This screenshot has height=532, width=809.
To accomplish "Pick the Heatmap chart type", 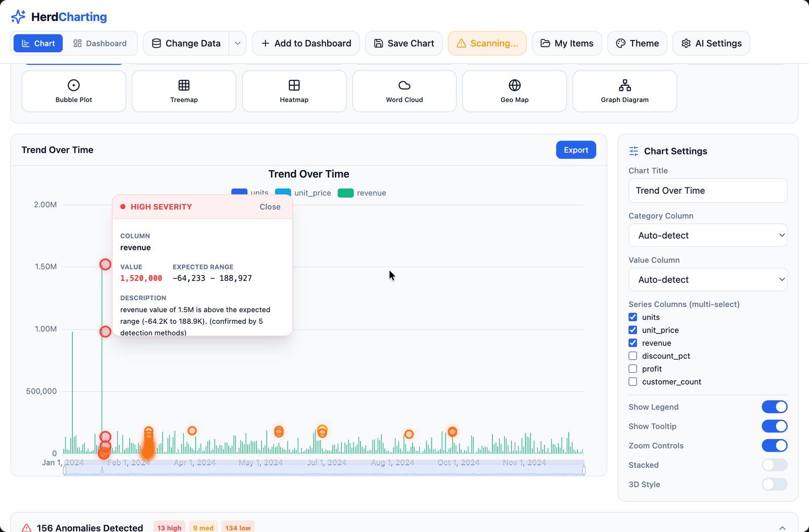I will 294,91.
